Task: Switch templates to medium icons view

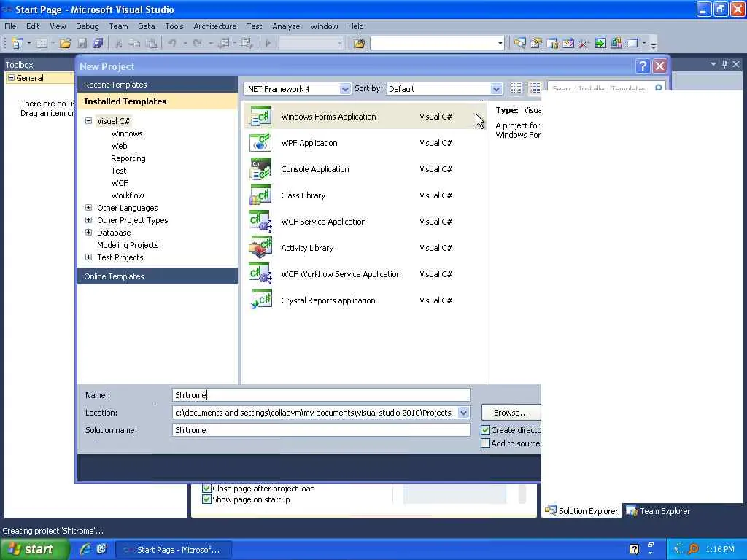Action: point(535,88)
